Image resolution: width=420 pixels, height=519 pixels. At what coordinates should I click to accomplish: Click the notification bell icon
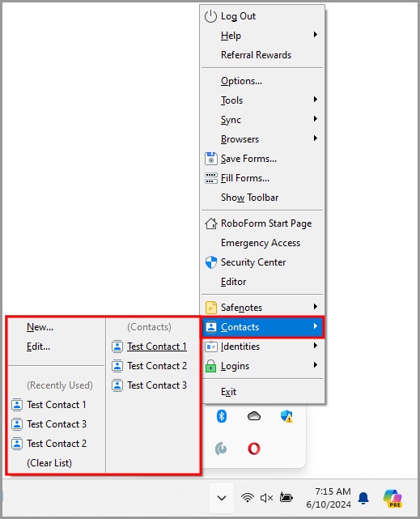click(x=363, y=498)
